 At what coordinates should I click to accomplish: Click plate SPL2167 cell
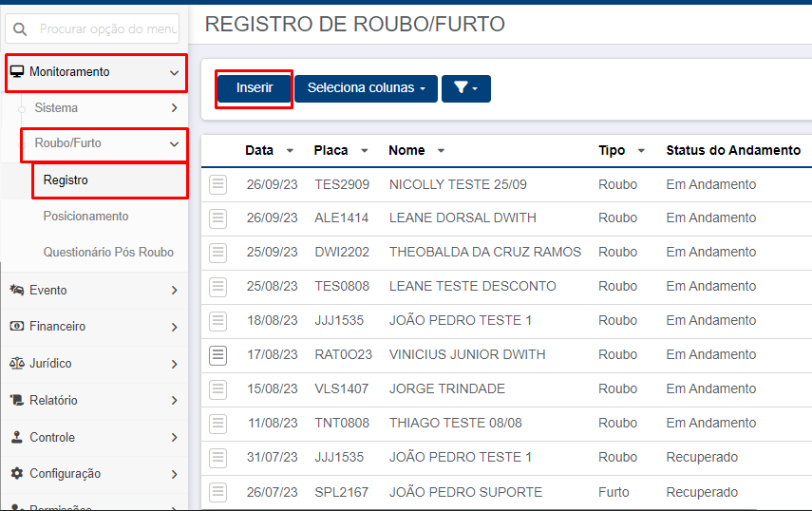(x=341, y=492)
